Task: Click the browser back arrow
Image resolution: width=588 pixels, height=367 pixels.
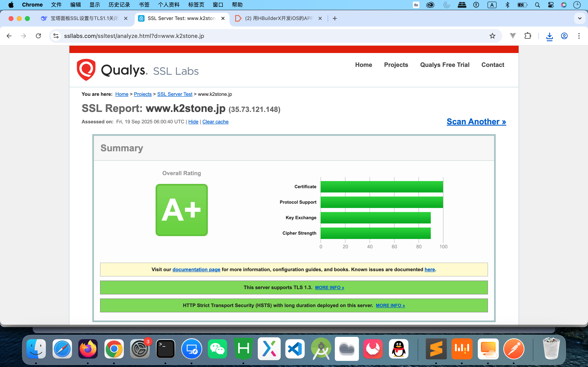Action: [9, 36]
